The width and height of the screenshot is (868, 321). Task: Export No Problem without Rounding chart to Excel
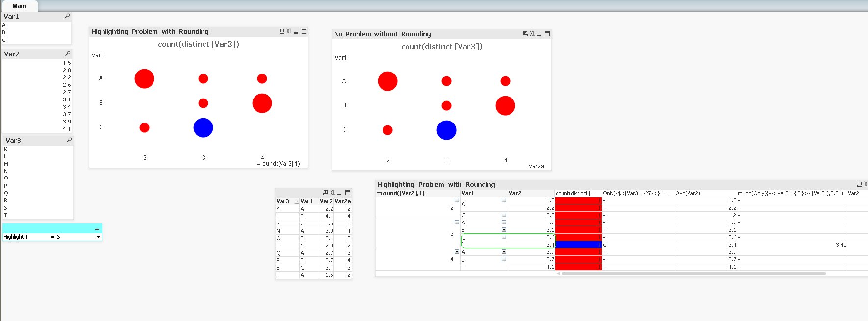pos(532,34)
